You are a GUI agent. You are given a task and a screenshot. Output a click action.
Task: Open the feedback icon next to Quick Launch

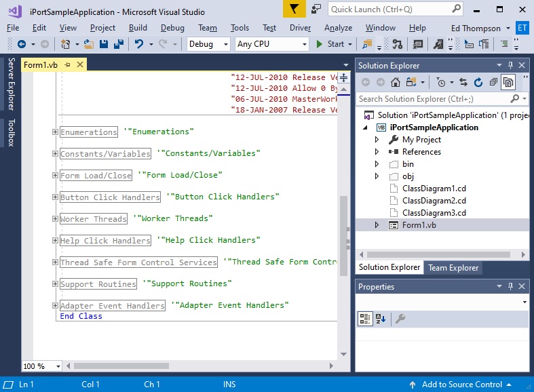click(x=316, y=9)
